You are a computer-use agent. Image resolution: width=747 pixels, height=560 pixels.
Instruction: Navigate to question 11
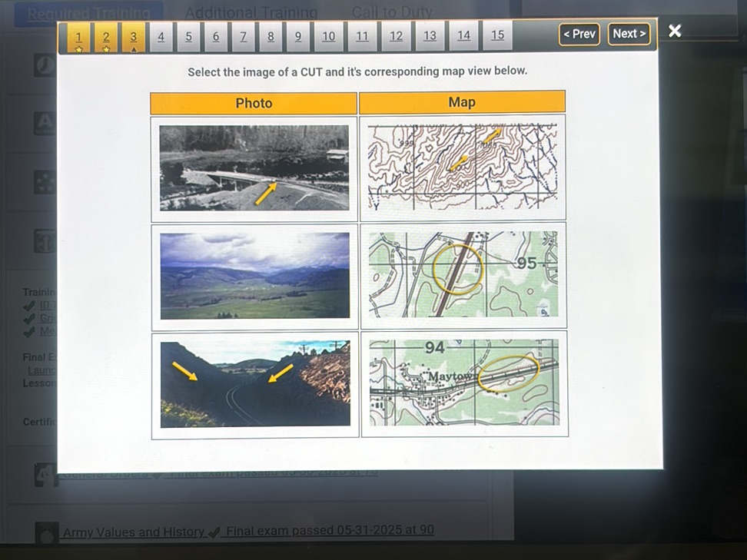[362, 36]
